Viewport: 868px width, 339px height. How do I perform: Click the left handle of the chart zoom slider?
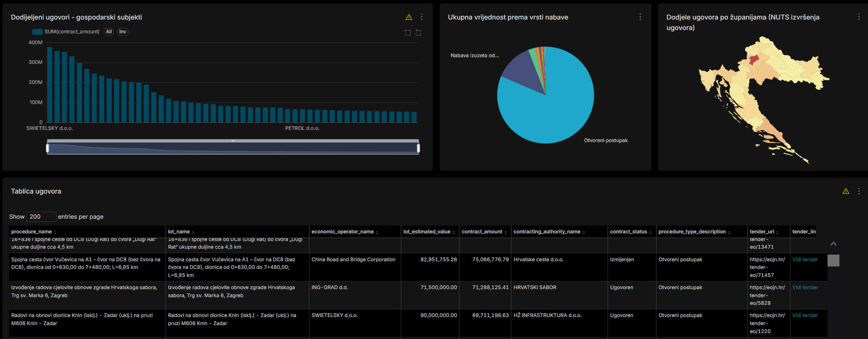(x=48, y=148)
